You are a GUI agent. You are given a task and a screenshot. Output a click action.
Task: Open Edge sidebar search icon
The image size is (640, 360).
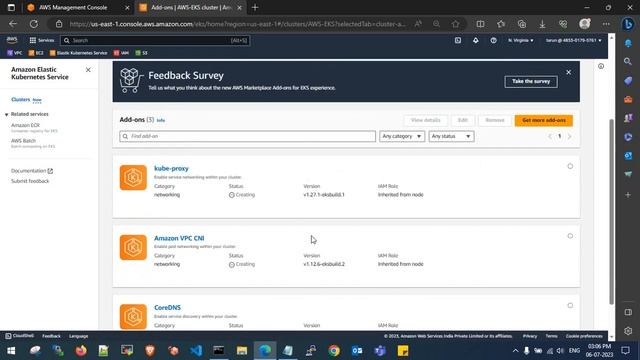point(628,62)
